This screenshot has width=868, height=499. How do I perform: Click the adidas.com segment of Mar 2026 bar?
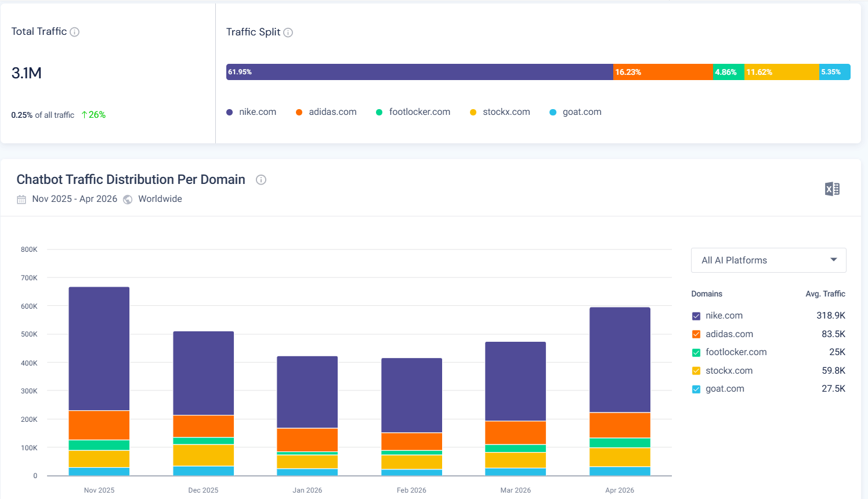515,433
